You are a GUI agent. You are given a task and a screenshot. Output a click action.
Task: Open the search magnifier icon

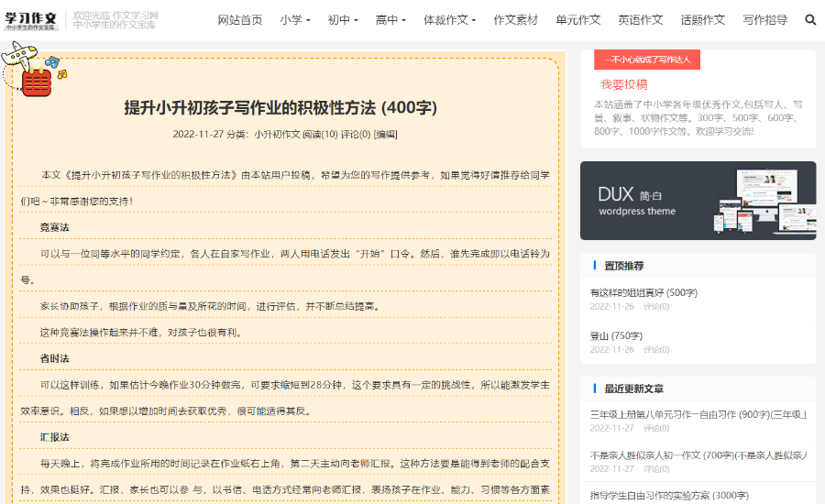tap(809, 20)
